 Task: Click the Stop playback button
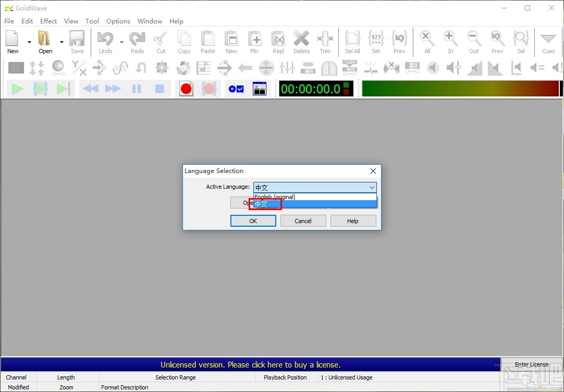160,89
